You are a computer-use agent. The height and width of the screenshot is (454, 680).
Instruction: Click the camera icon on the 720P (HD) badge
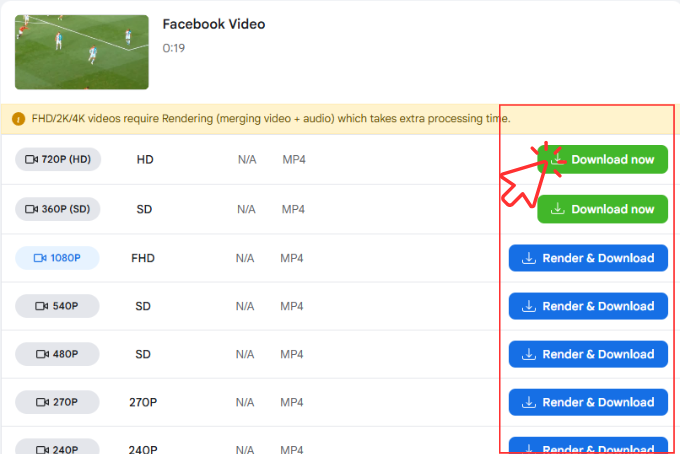click(x=31, y=160)
